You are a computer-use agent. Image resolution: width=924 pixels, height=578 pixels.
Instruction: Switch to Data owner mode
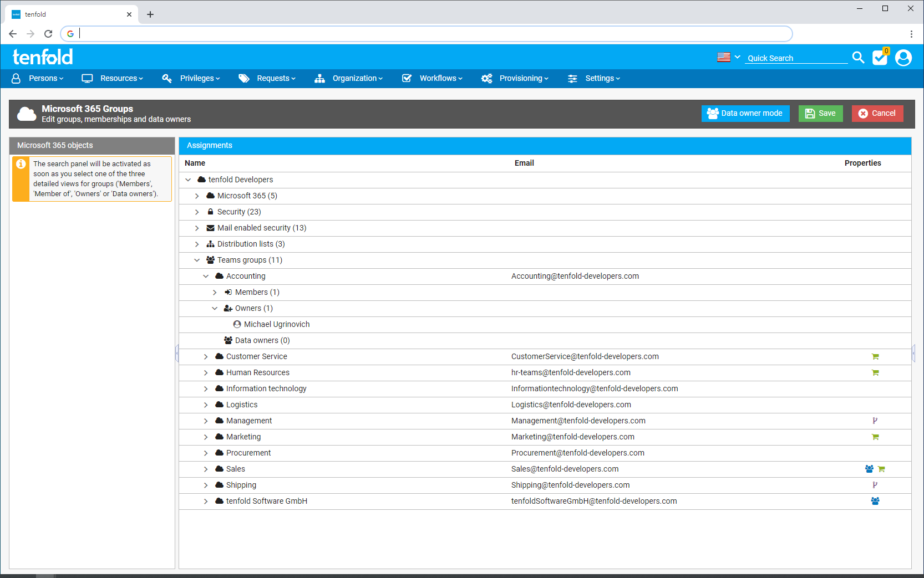(x=745, y=113)
